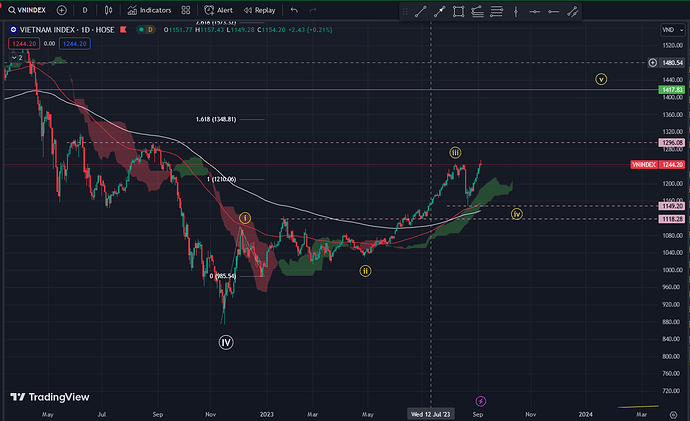Select the trend-based Fib Extension tool

point(477,11)
